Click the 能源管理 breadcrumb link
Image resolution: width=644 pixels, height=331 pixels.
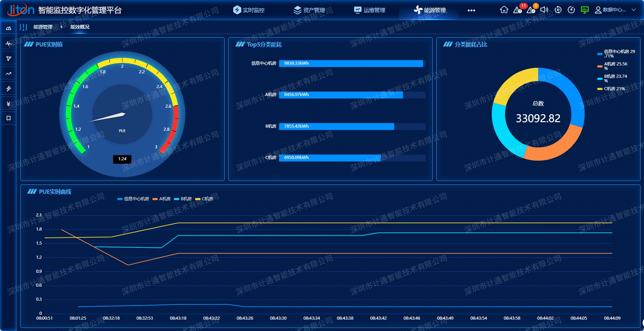(43, 27)
